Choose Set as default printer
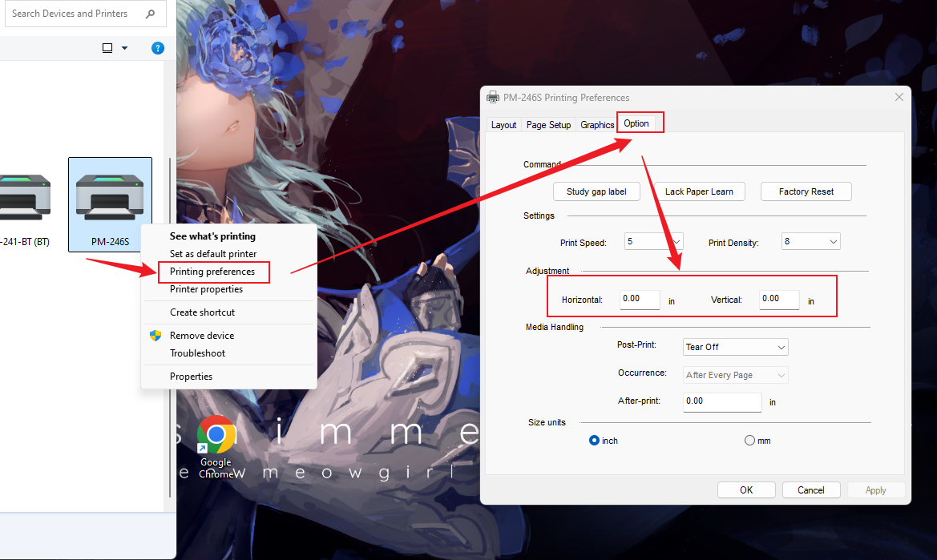The image size is (937, 560). [x=213, y=254]
